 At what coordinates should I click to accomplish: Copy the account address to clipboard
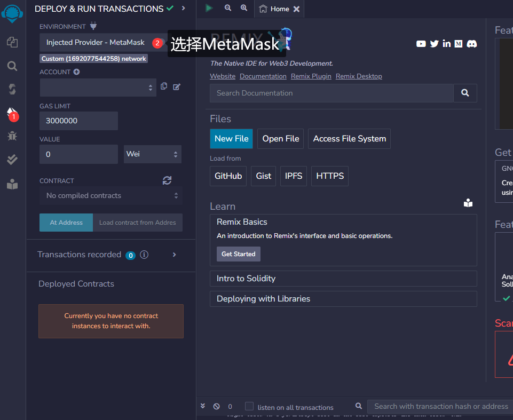pyautogui.click(x=164, y=86)
